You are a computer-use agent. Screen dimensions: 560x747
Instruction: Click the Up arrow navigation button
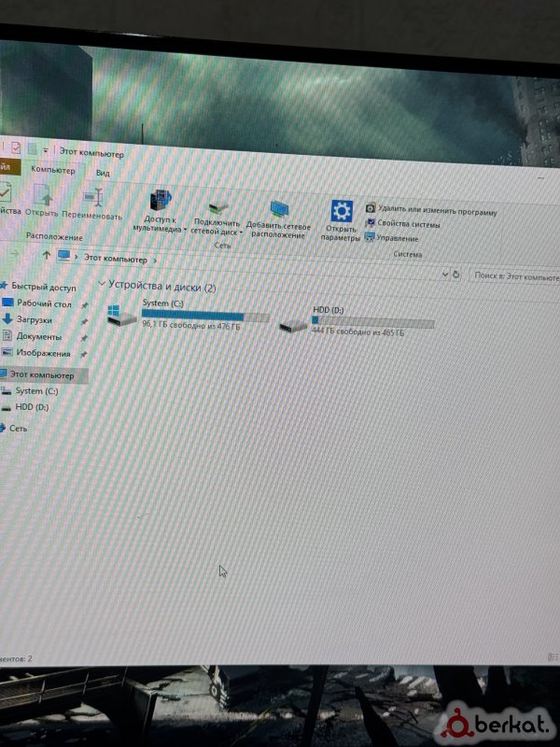click(46, 255)
